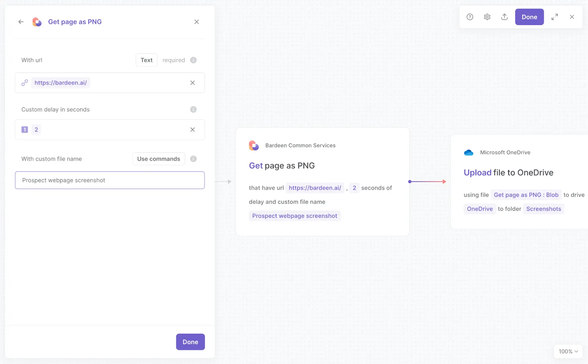
Task: Go back using the left arrow icon
Action: [21, 22]
